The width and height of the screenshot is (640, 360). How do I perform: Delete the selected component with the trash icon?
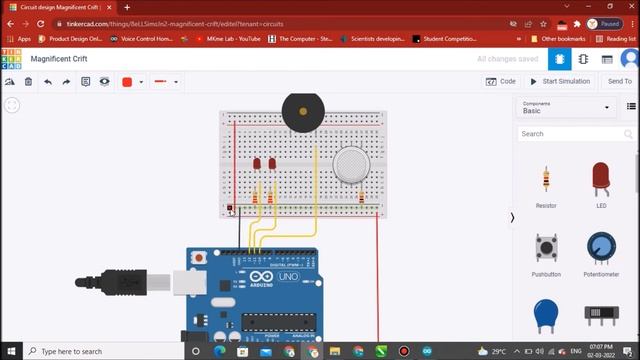[28, 82]
